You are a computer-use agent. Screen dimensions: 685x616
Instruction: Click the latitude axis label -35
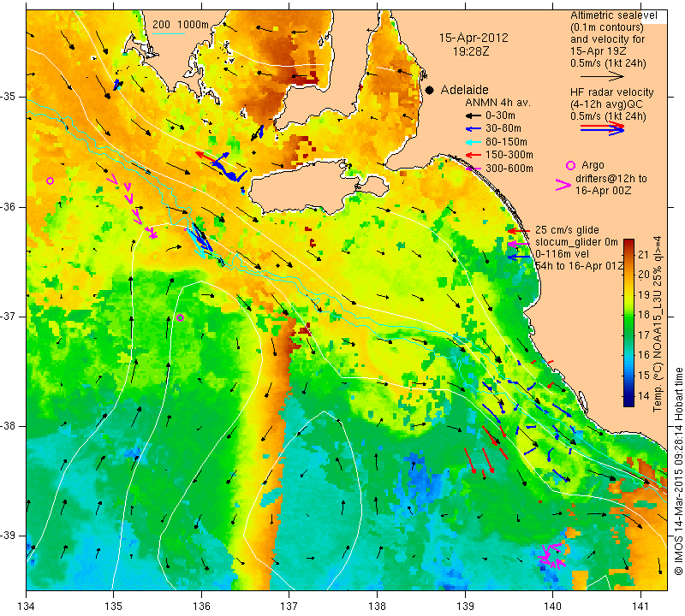pos(9,97)
